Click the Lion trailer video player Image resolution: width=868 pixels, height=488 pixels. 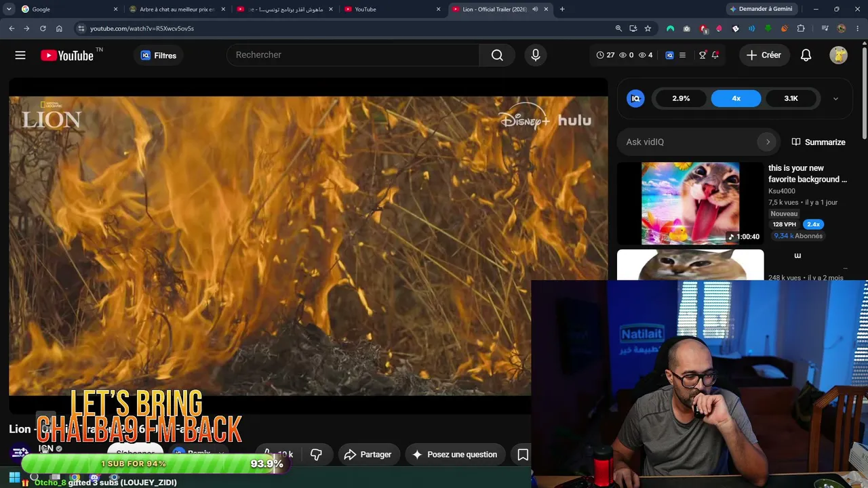click(x=309, y=245)
